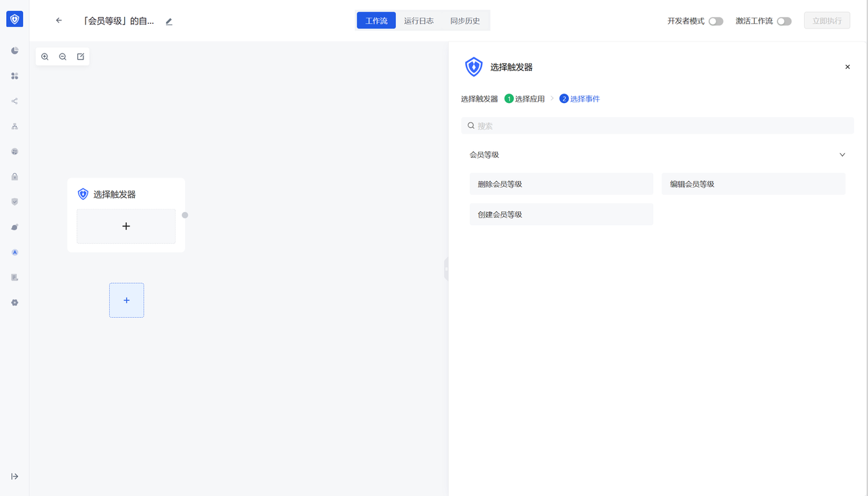The image size is (868, 496).
Task: Click the zoom in magnifier icon
Action: click(x=45, y=57)
